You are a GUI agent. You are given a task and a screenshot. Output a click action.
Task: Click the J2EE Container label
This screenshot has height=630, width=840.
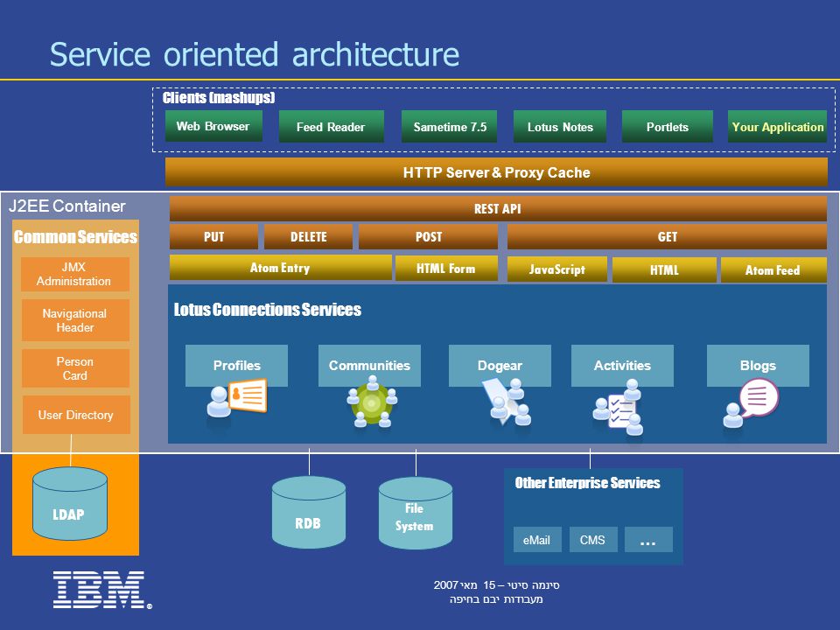tap(67, 206)
